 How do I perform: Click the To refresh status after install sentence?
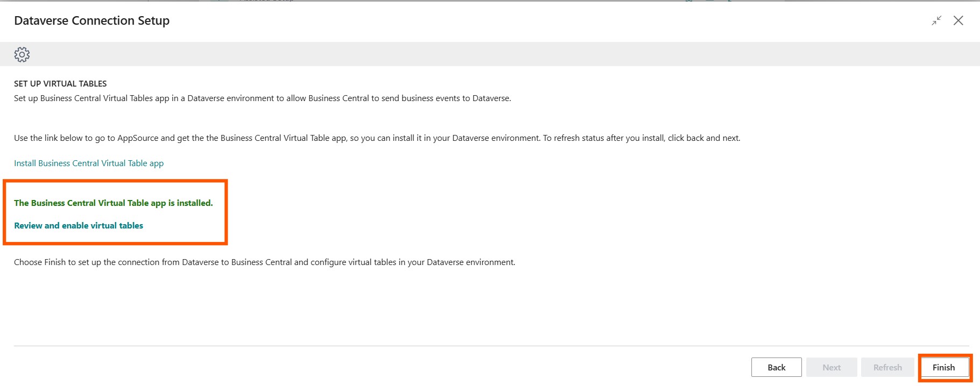coord(641,138)
